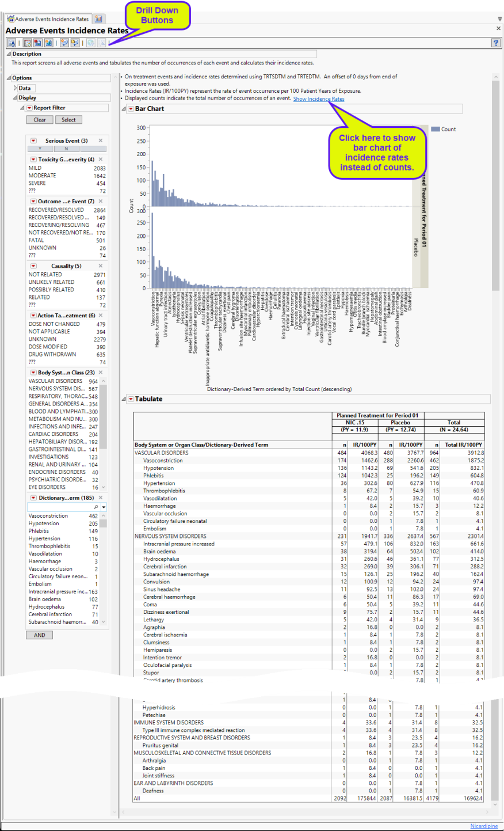Click the first drill down toolbar icon
The width and height of the screenshot is (504, 831).
(x=12, y=43)
